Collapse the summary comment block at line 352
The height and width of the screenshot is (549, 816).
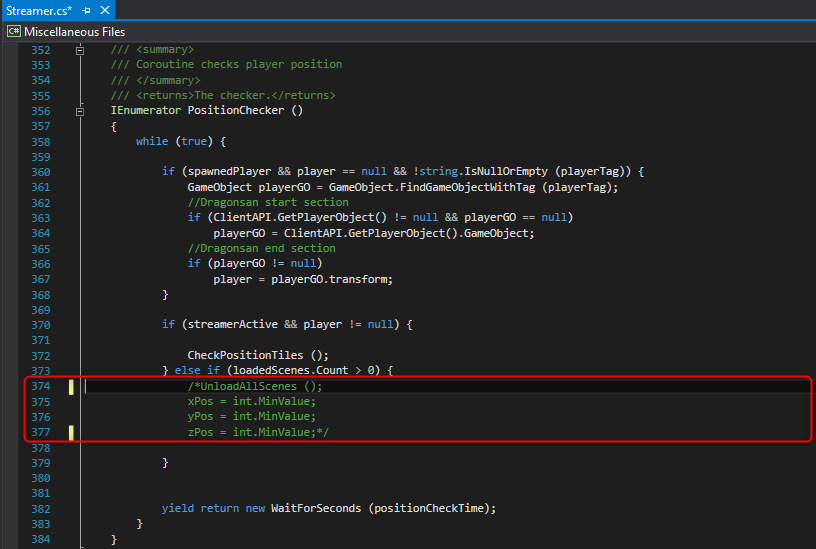click(x=80, y=49)
